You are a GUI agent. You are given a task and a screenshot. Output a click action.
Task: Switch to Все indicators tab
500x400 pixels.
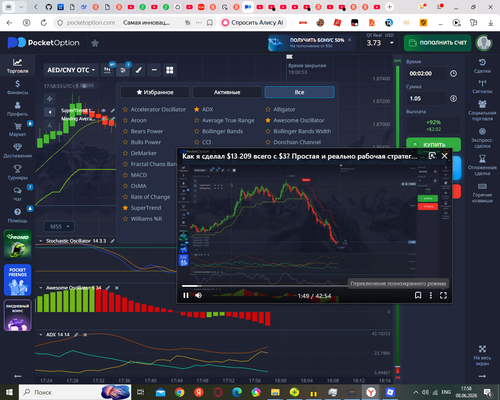299,92
